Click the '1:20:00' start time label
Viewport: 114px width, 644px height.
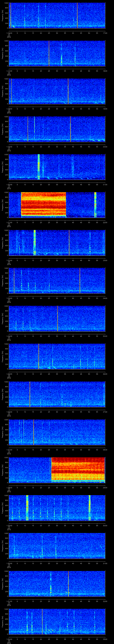point(9,184)
